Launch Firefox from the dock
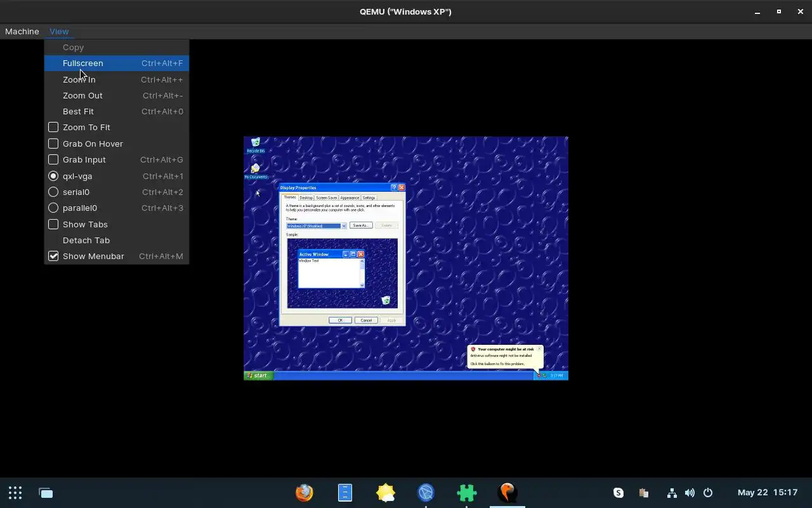Image resolution: width=812 pixels, height=508 pixels. click(304, 492)
